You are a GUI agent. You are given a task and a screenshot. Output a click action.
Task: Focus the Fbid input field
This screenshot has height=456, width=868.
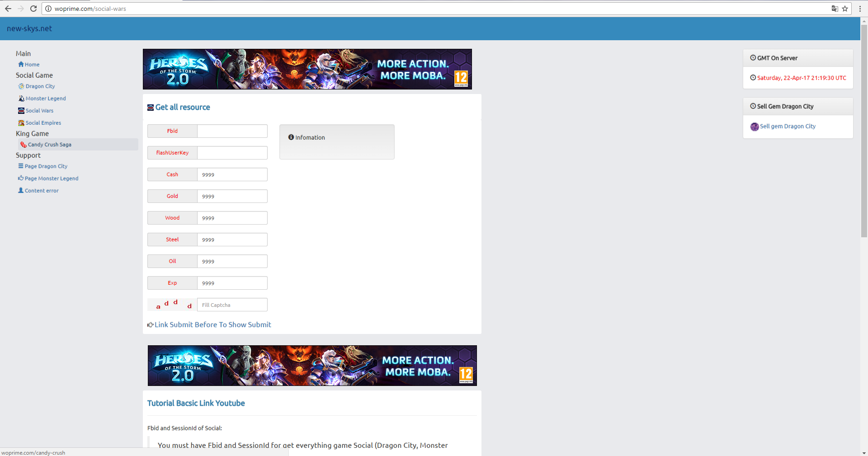click(x=232, y=131)
